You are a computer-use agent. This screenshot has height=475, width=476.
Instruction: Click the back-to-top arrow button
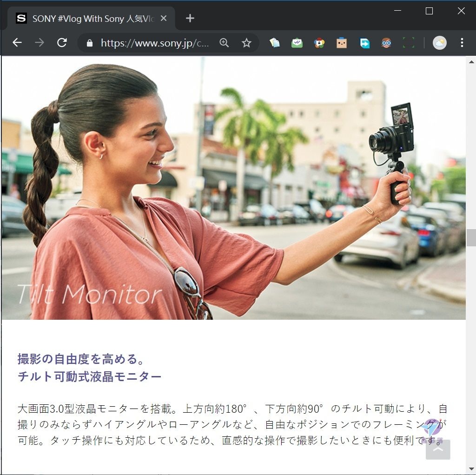438,449
